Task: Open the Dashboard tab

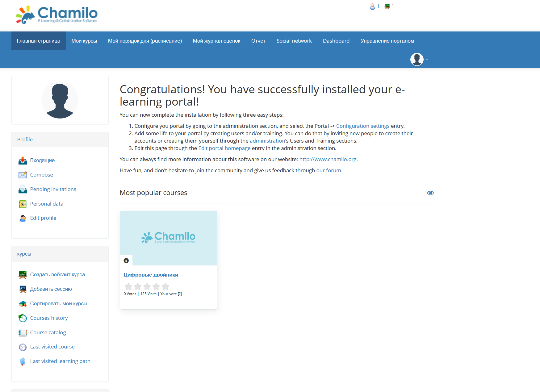Action: tap(336, 41)
